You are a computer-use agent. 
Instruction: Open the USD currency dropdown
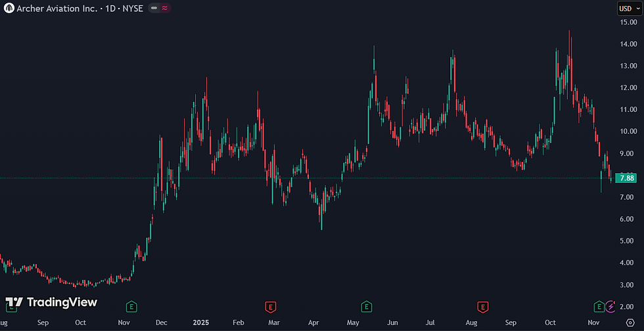[x=630, y=8]
